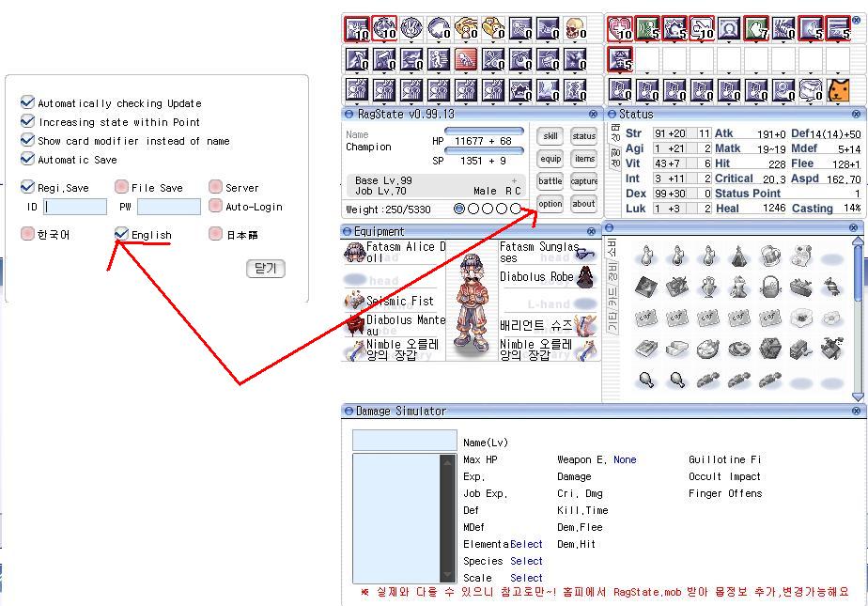Image resolution: width=868 pixels, height=606 pixels.
Task: Toggle the Regi.Save checkbox
Action: coord(27,187)
